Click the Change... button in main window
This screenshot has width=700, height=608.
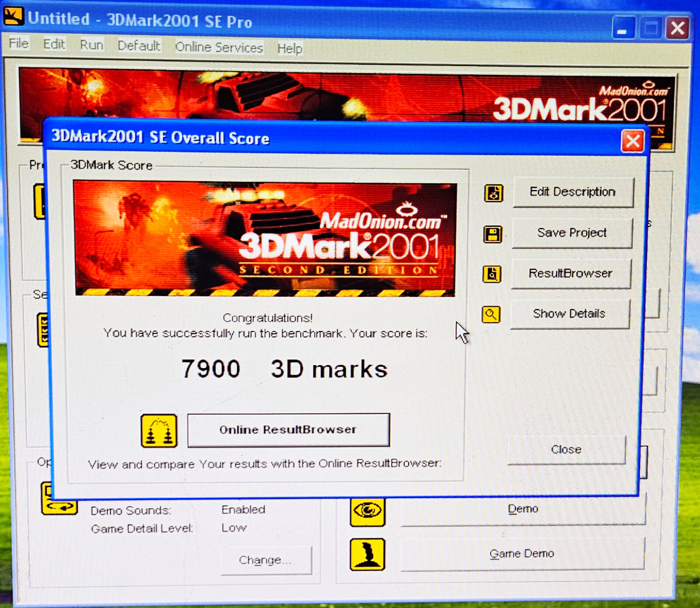(266, 560)
